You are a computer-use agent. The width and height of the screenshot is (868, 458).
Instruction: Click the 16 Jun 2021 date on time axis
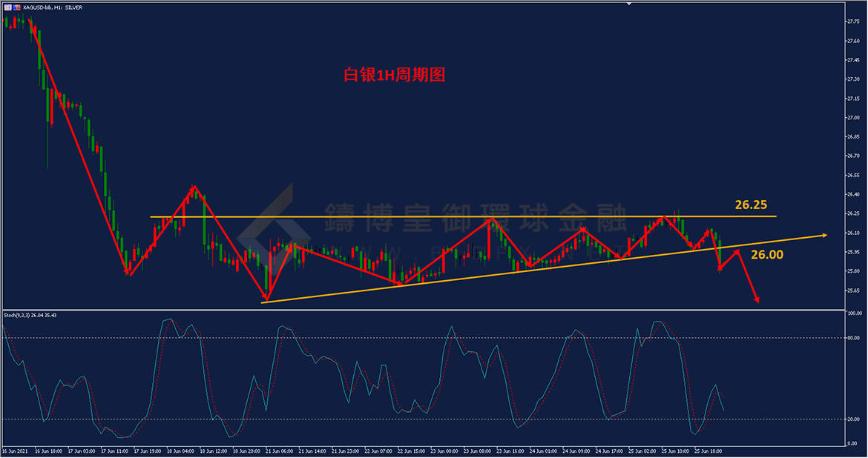coord(15,451)
